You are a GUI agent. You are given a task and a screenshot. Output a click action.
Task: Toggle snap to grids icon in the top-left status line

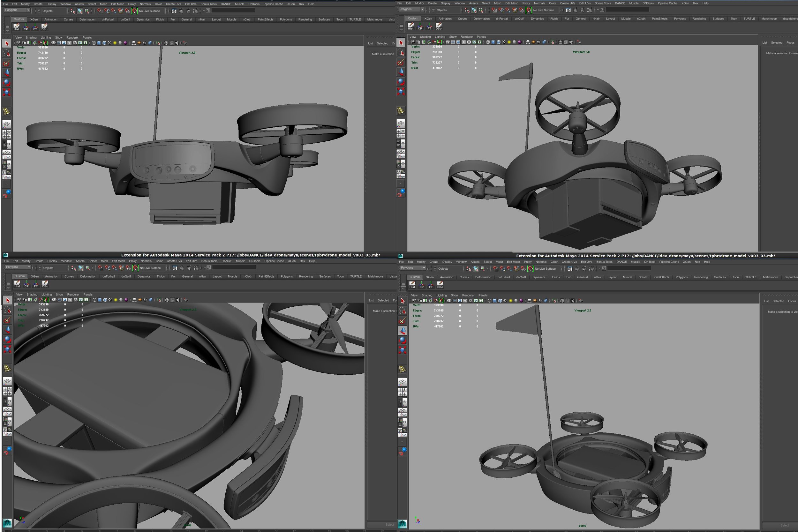(100, 11)
